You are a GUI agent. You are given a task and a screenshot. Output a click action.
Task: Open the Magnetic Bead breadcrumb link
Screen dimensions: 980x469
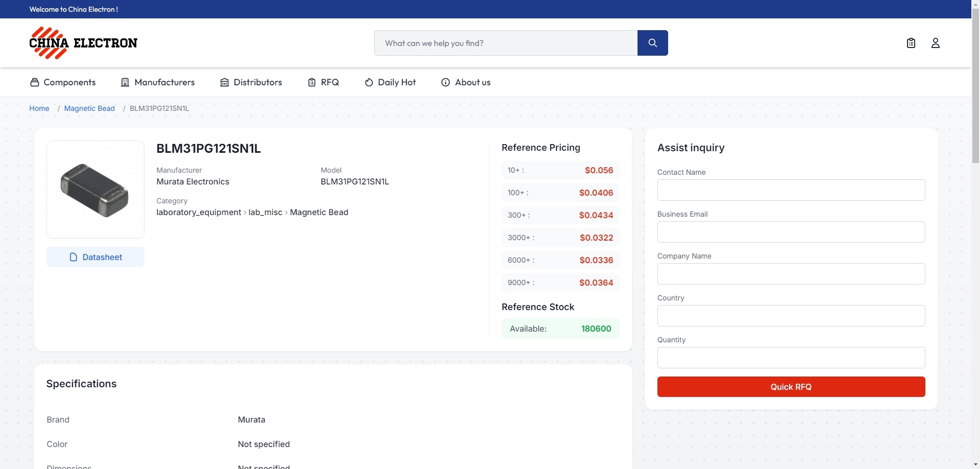click(89, 108)
